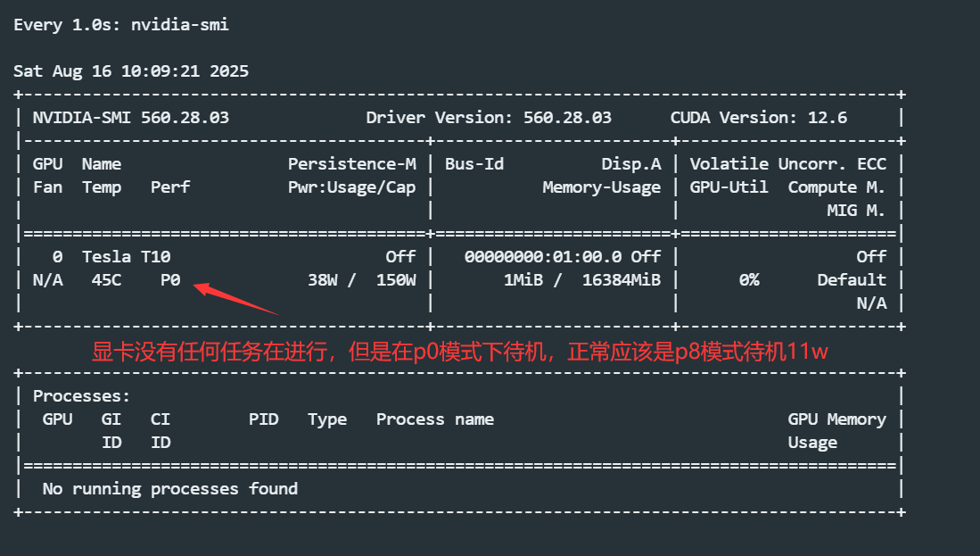
Task: Click the "Processes:" section heading
Action: (x=81, y=396)
